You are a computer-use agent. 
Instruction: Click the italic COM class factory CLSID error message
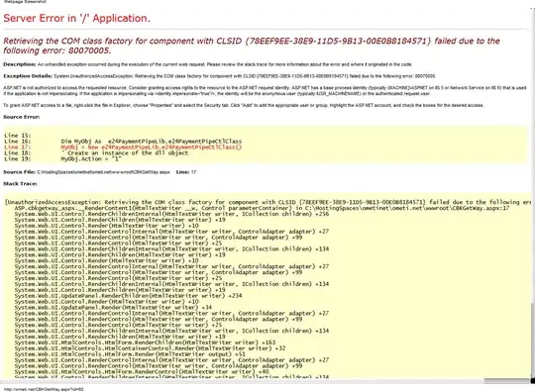tap(252, 46)
